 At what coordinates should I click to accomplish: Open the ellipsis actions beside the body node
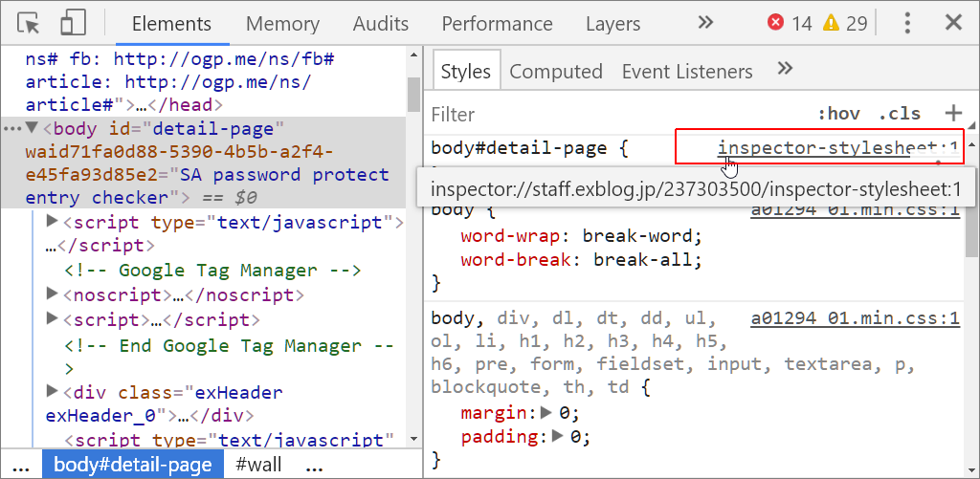pyautogui.click(x=11, y=129)
